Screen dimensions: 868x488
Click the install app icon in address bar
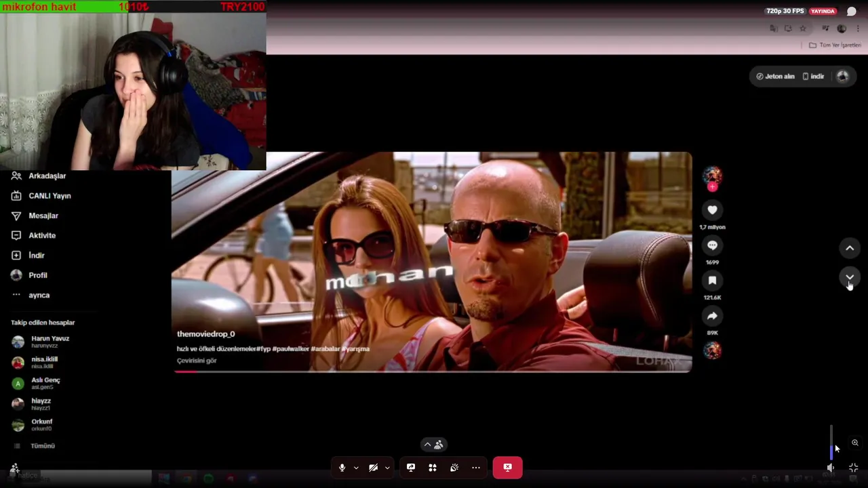[788, 28]
